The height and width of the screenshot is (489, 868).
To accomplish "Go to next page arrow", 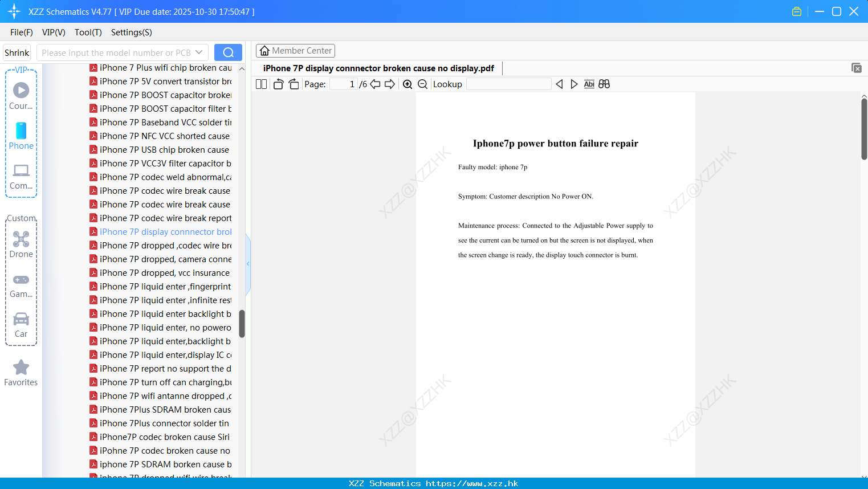I will coord(390,84).
